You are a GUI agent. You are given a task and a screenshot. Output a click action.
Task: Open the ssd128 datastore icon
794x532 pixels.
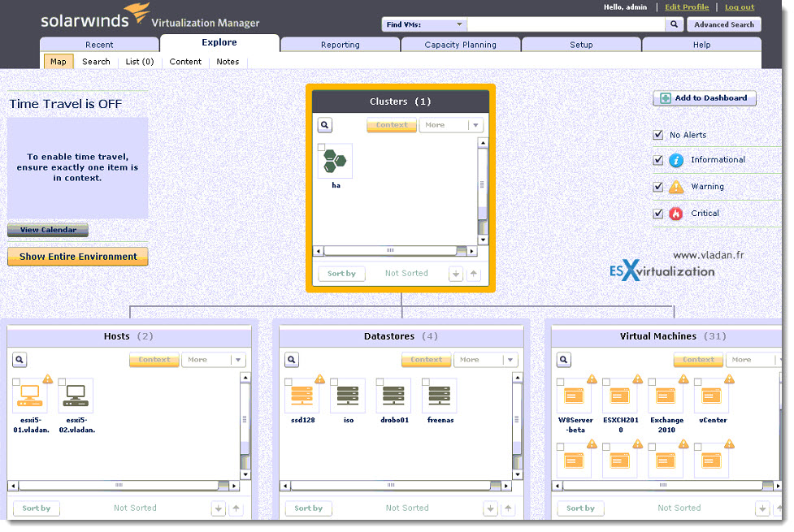click(x=302, y=396)
